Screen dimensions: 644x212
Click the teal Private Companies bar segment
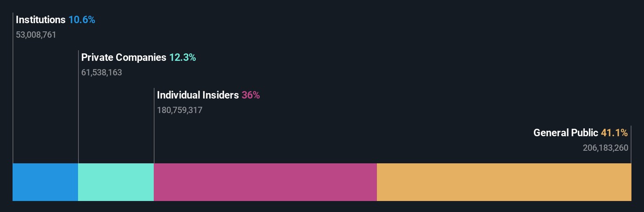tap(116, 182)
